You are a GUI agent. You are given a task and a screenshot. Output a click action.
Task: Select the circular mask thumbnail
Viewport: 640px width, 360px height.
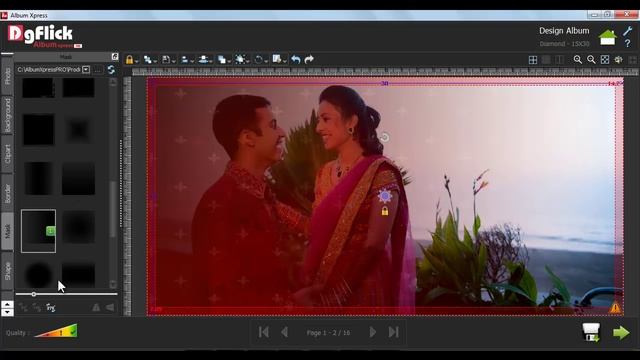[39, 275]
